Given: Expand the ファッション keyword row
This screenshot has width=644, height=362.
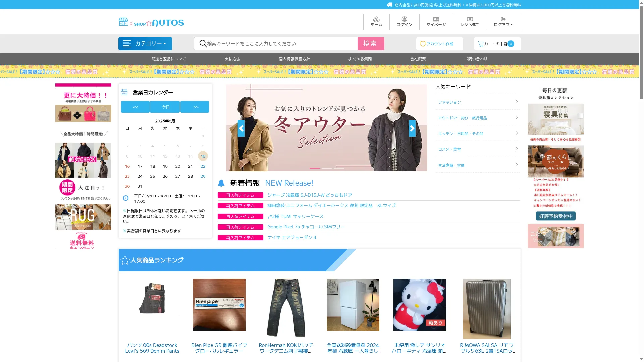Looking at the screenshot, I should pyautogui.click(x=478, y=102).
